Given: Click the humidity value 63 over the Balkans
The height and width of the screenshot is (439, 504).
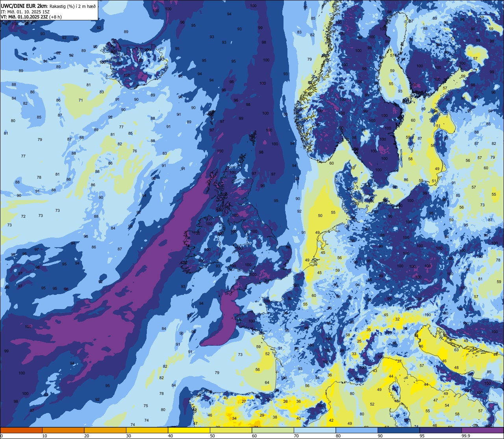Looking at the screenshot, I should tap(456, 350).
